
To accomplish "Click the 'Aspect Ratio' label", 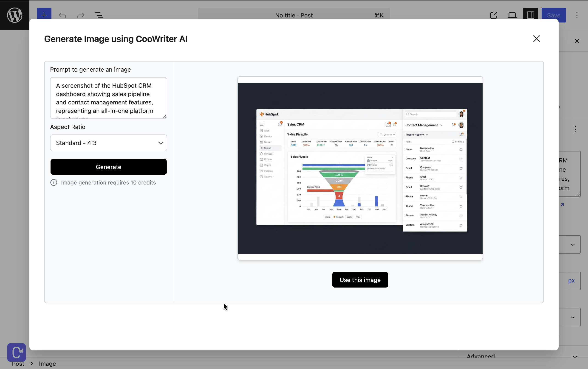I will point(68,127).
